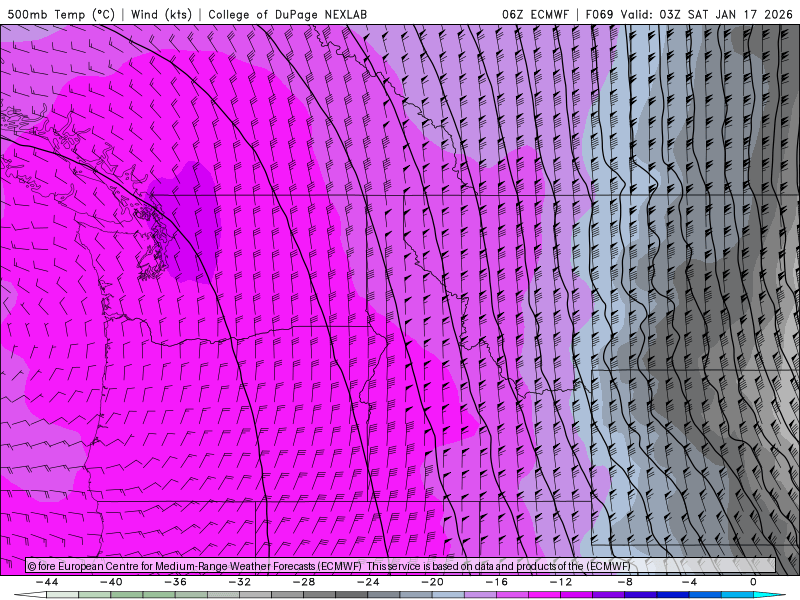This screenshot has width=800, height=600.
Task: Click the "06Z ECMWF" model run label
Action: tap(535, 14)
